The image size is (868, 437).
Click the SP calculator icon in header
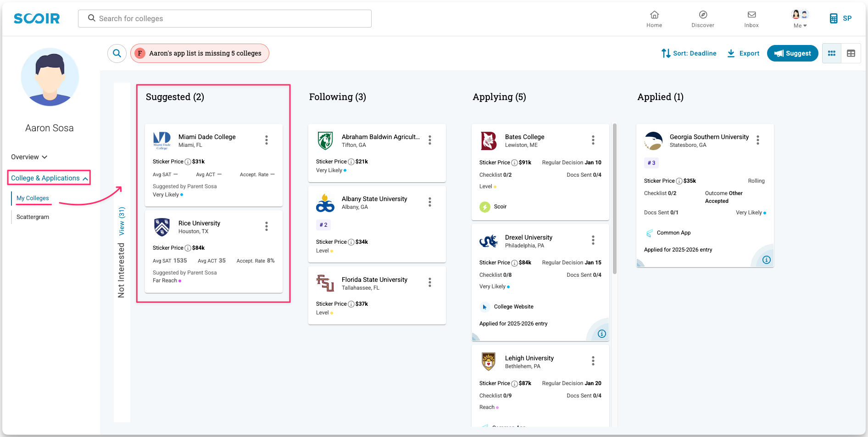834,18
